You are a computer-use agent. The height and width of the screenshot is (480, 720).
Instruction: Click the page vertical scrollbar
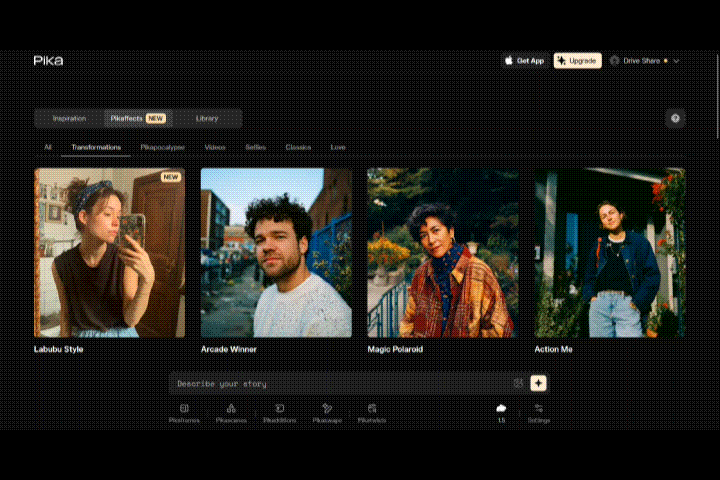(x=718, y=94)
